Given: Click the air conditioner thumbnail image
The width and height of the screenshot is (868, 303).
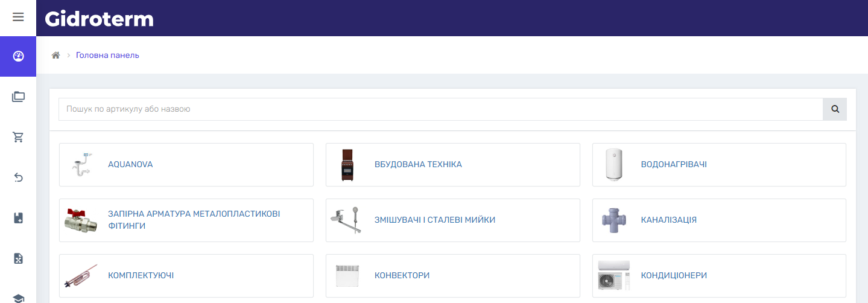Looking at the screenshot, I should click(613, 275).
